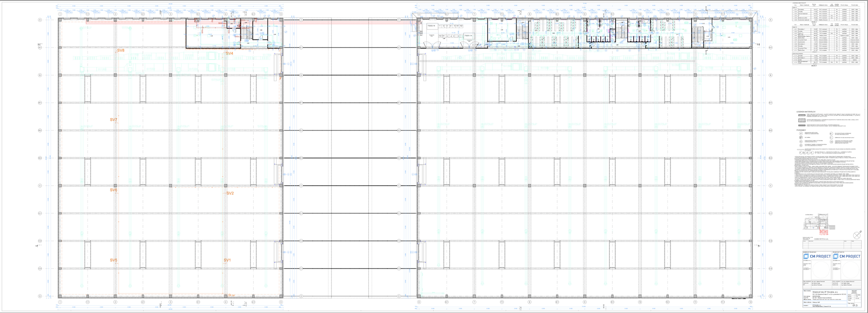
Task: Select the orange SV5 marker
Action: click(x=114, y=260)
